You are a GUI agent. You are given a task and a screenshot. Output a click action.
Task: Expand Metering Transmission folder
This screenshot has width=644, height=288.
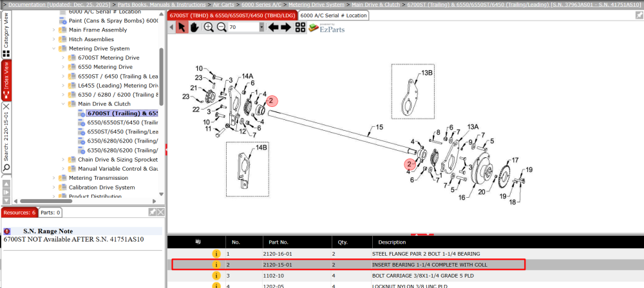click(54, 178)
